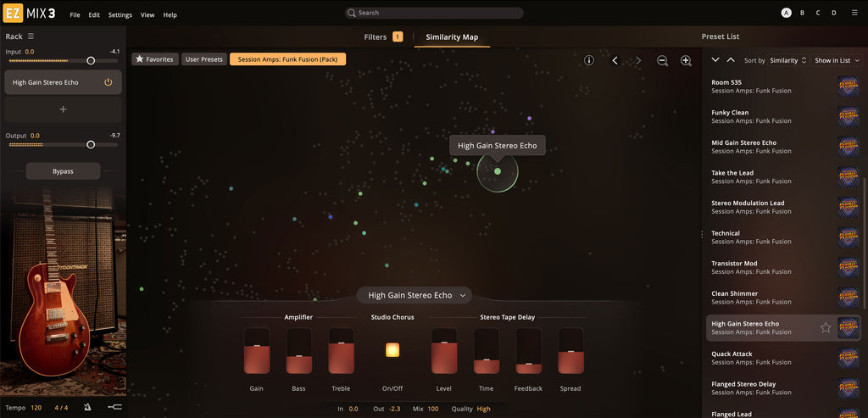The width and height of the screenshot is (868, 418).
Task: Favorite High Gain Stereo Echo with star
Action: click(826, 328)
